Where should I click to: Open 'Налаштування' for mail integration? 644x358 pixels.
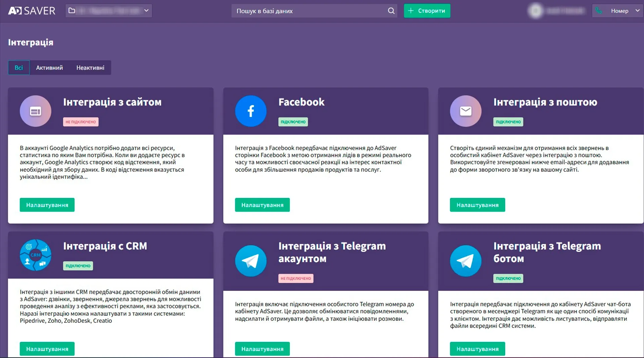tap(477, 205)
